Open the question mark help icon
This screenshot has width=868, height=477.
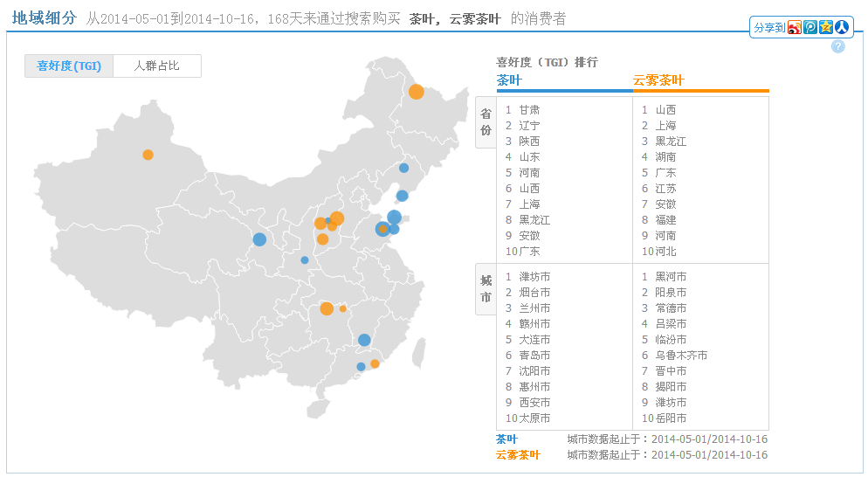click(838, 46)
